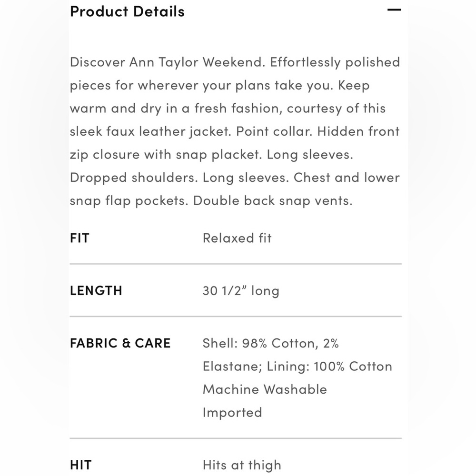
Task: Click the warm and dry in a fresh fashion line
Action: coord(228,109)
